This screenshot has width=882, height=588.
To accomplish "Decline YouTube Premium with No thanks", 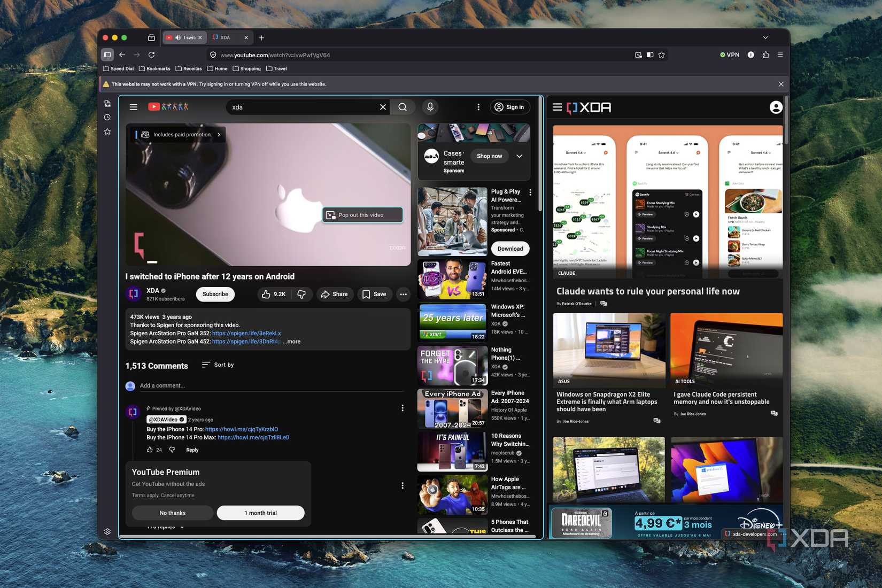I will coord(173,513).
